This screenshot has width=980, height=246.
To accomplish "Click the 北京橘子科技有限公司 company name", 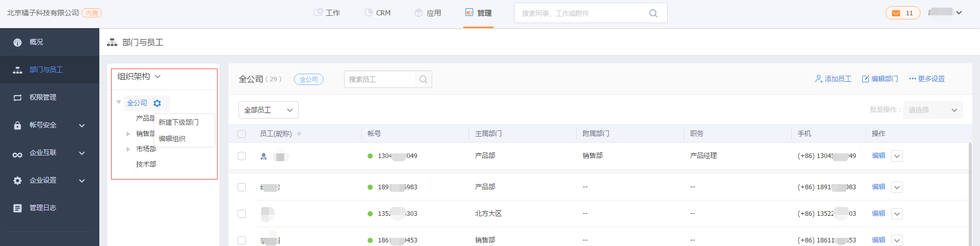I will point(43,13).
